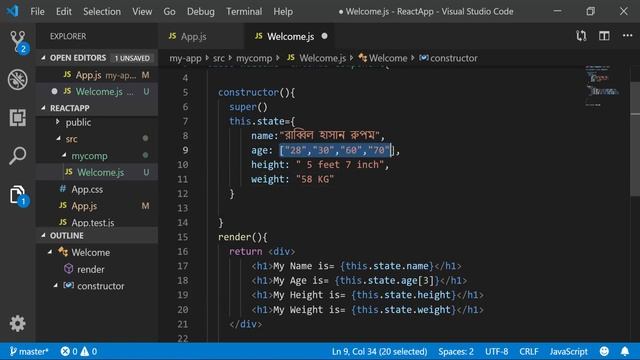
Task: Click the EXPLORER panel title
Action: click(68, 36)
